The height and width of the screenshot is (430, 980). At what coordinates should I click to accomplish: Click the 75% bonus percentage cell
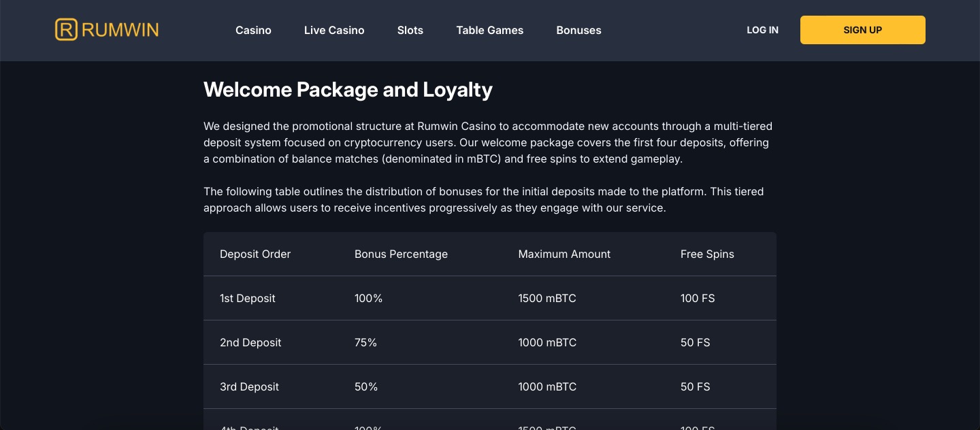365,342
